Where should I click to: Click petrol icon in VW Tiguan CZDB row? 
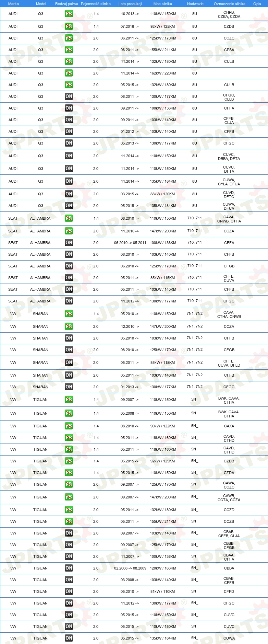click(x=69, y=461)
